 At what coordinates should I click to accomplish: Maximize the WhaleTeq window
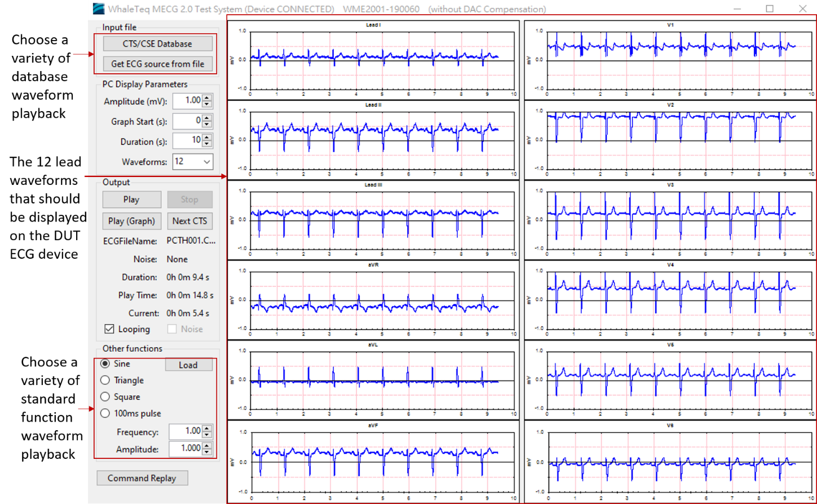tap(770, 9)
